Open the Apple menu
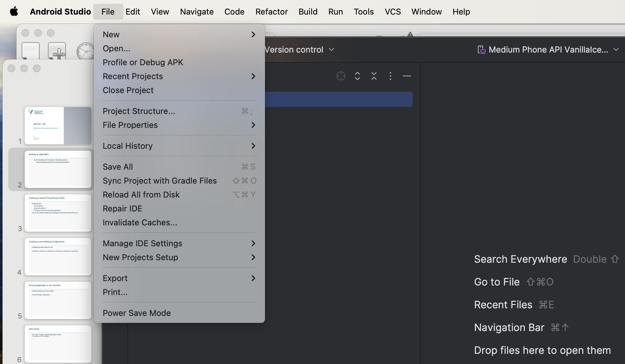This screenshot has width=625, height=364. [14, 12]
